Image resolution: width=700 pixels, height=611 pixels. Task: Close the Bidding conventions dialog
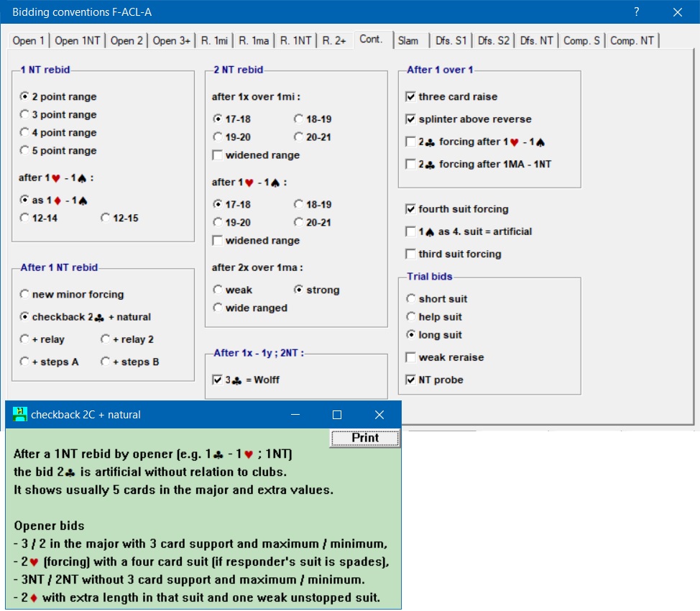[677, 12]
